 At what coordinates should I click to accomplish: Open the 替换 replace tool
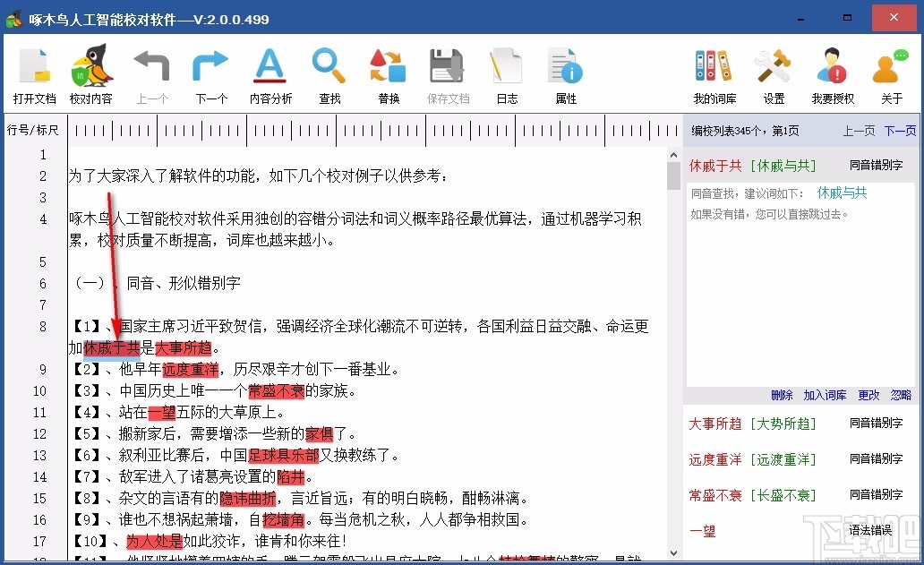[387, 75]
